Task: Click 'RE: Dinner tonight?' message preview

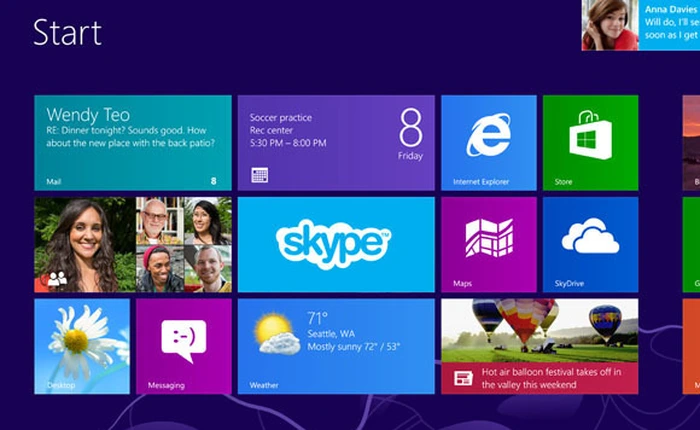Action: tap(130, 137)
